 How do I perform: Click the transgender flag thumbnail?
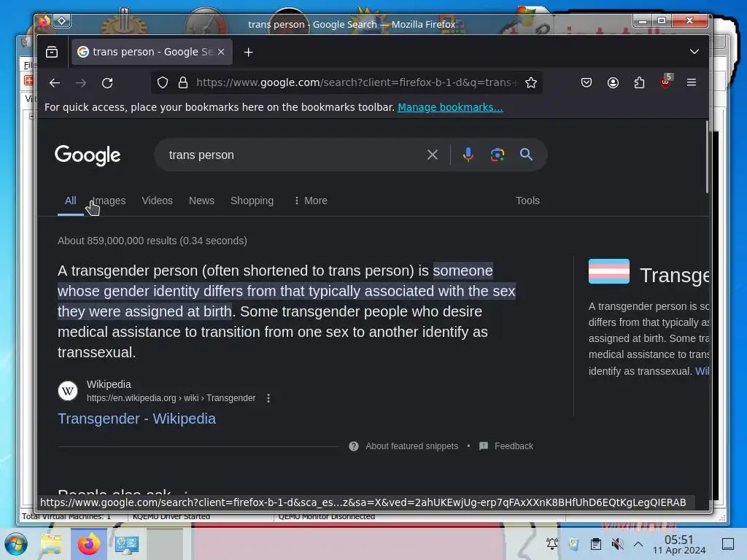[609, 271]
